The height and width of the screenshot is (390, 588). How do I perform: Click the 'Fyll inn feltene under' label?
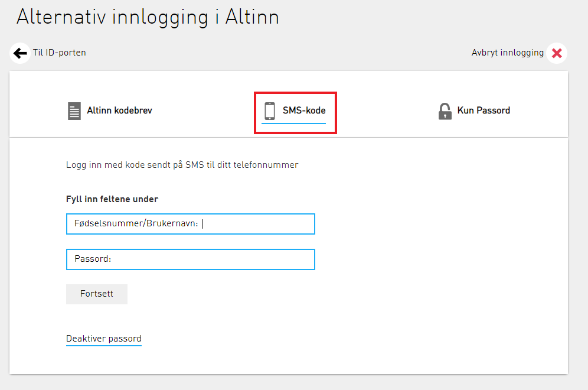tap(112, 199)
